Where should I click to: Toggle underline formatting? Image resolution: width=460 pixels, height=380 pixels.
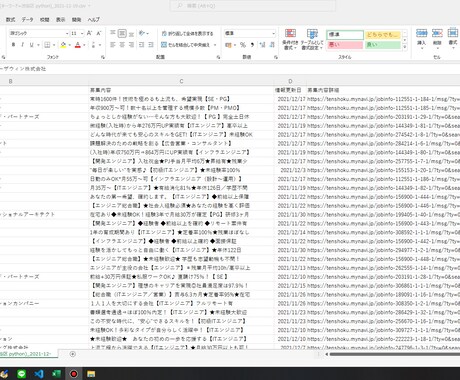31,45
